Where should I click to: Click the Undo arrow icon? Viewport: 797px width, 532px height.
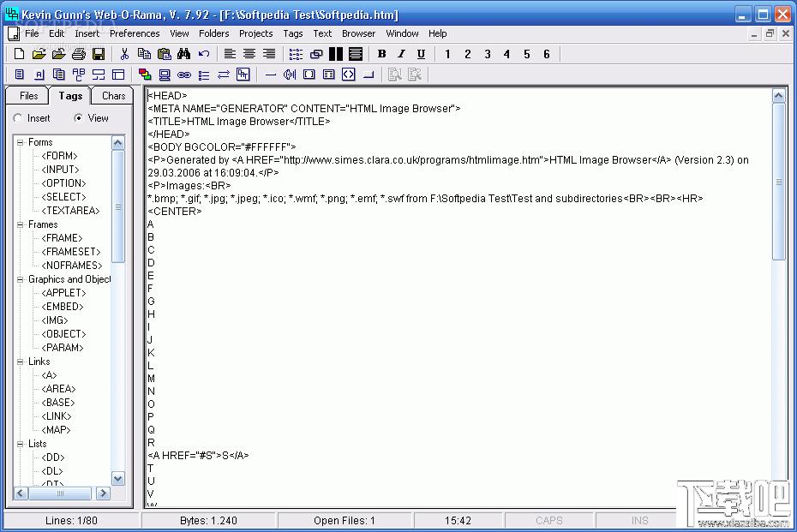click(x=204, y=54)
